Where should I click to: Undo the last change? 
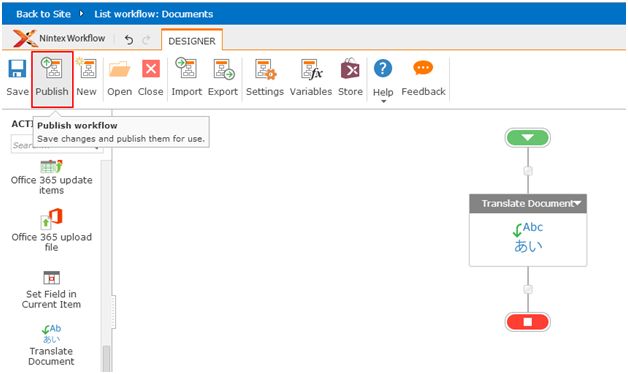click(129, 40)
